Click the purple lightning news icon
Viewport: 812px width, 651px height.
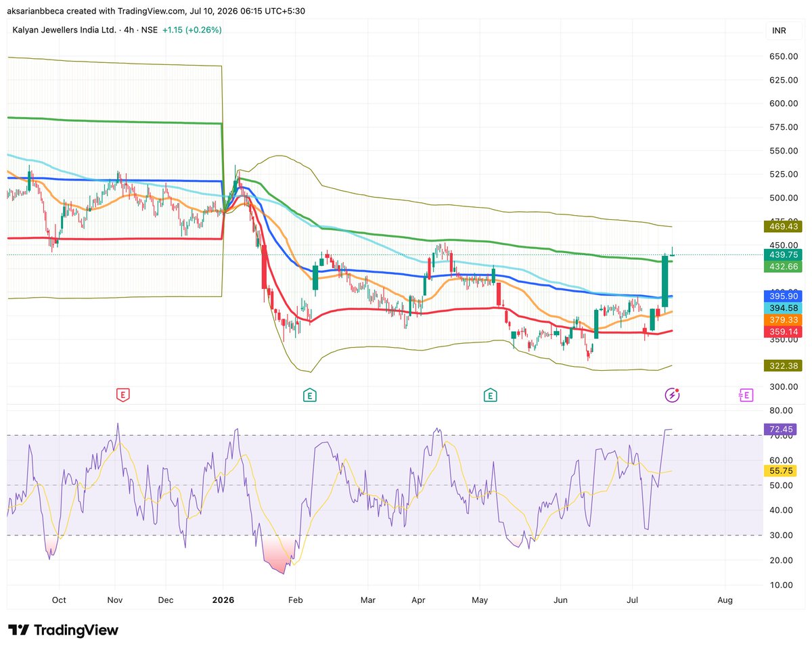pos(673,394)
